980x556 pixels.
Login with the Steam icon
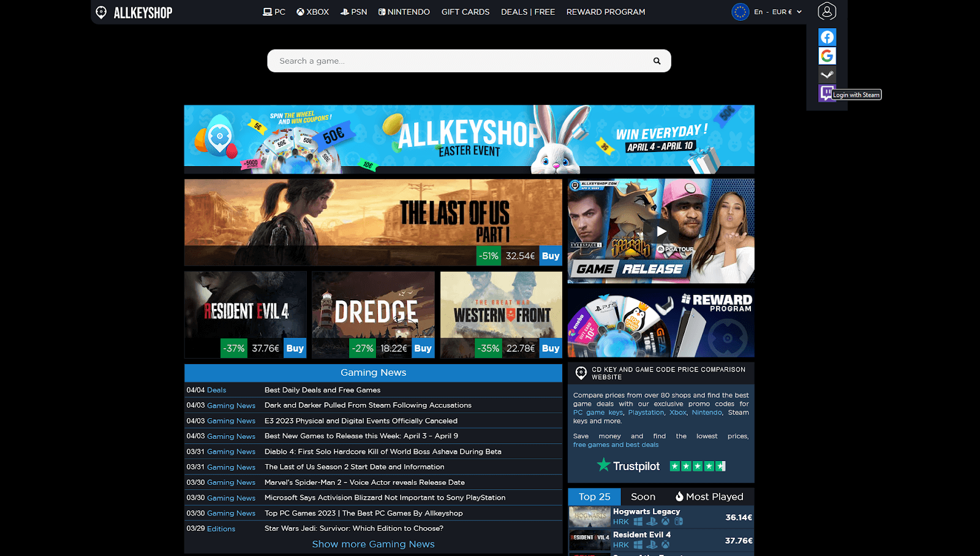827,74
